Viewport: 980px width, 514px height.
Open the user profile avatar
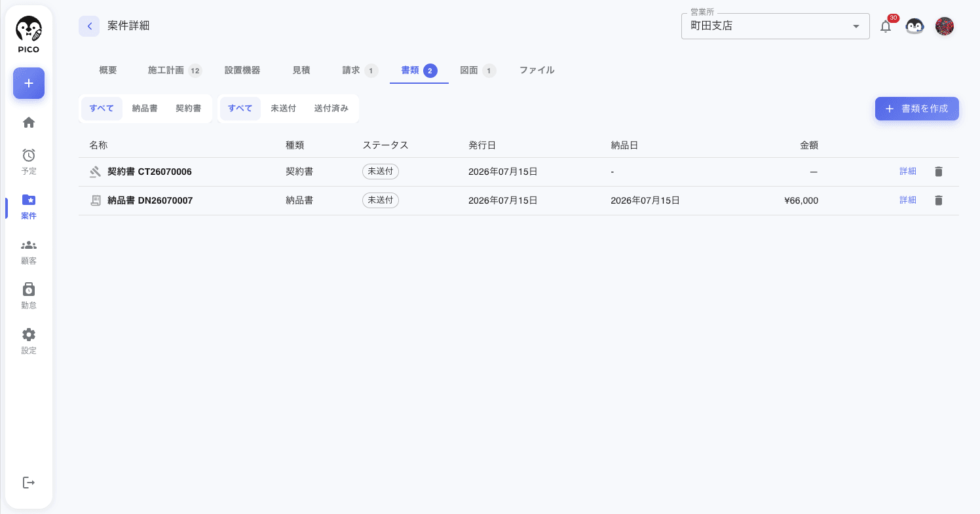944,26
